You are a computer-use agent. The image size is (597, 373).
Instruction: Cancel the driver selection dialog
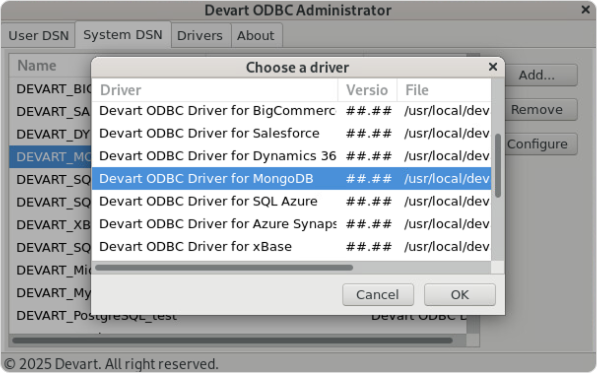378,294
